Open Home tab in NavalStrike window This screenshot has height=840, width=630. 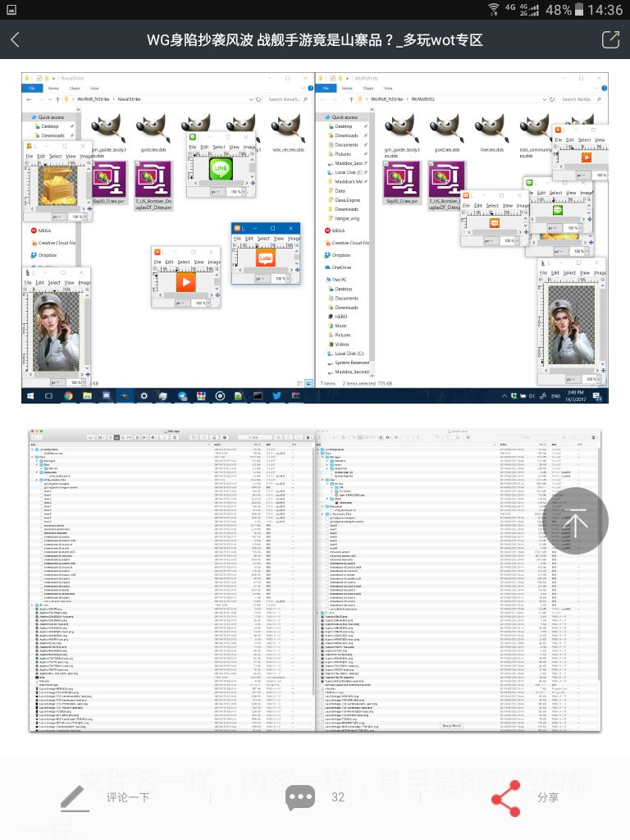click(53, 89)
